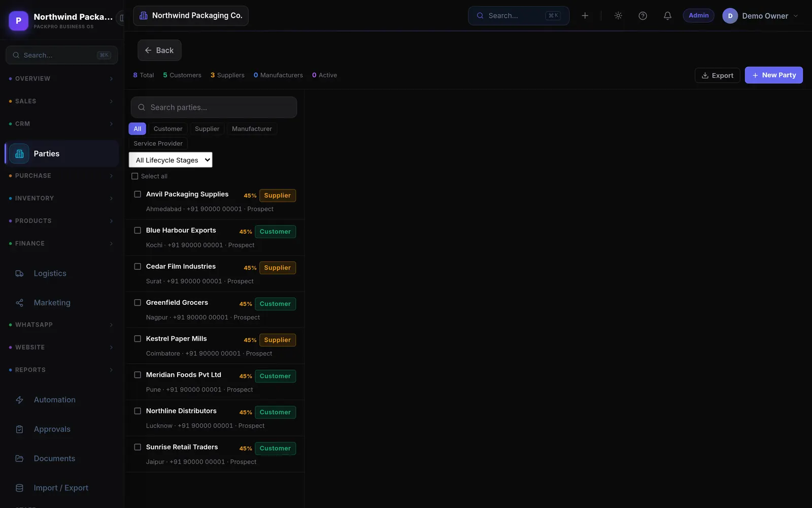Expand the Purchase sidebar section
This screenshot has width=812, height=508.
point(61,176)
